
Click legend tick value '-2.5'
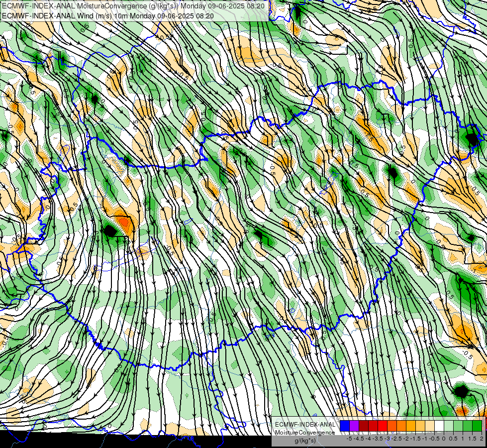coord(396,439)
